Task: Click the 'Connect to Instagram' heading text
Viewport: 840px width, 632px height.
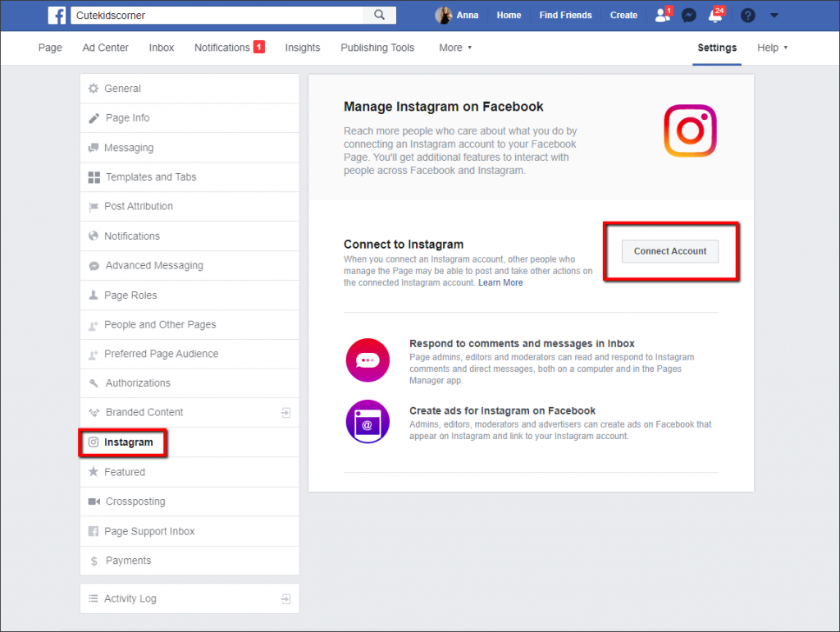Action: (404, 245)
